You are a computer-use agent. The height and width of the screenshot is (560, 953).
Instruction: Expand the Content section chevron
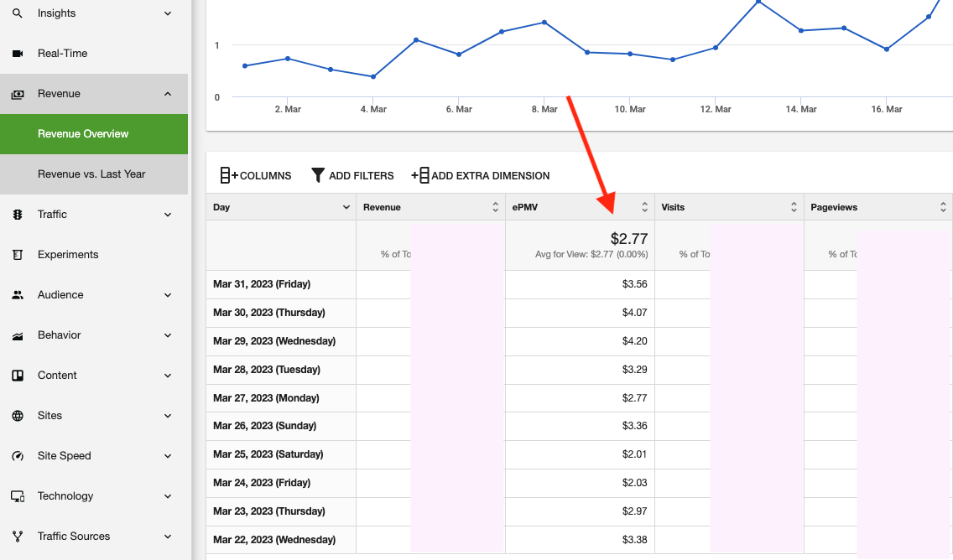168,376
